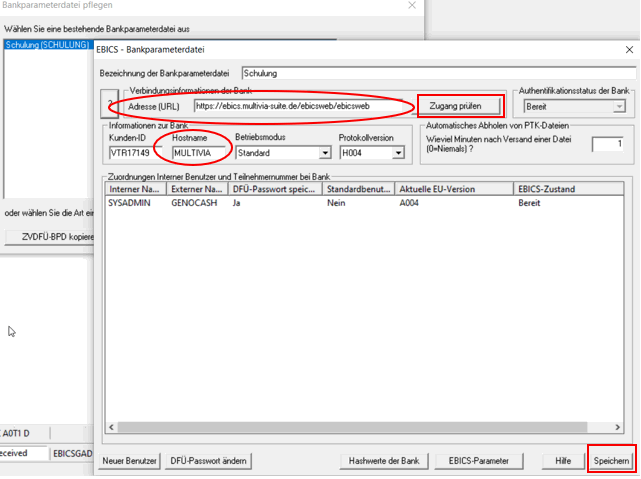
Task: Open Hilfe in EBICS dialog
Action: click(x=563, y=461)
